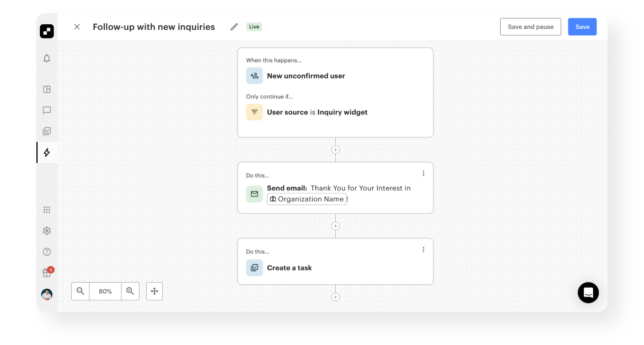
Task: Edit workflow name with pencil icon
Action: click(234, 27)
